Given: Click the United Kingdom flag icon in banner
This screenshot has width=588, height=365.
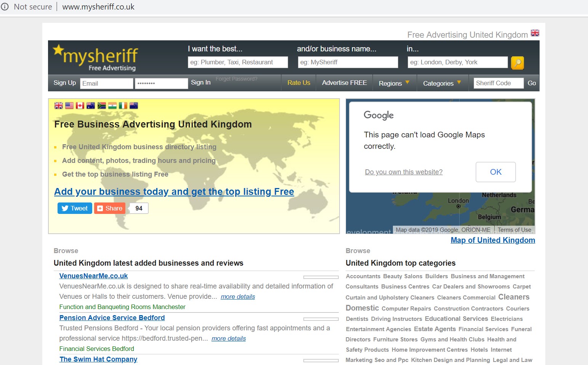Looking at the screenshot, I should (59, 105).
